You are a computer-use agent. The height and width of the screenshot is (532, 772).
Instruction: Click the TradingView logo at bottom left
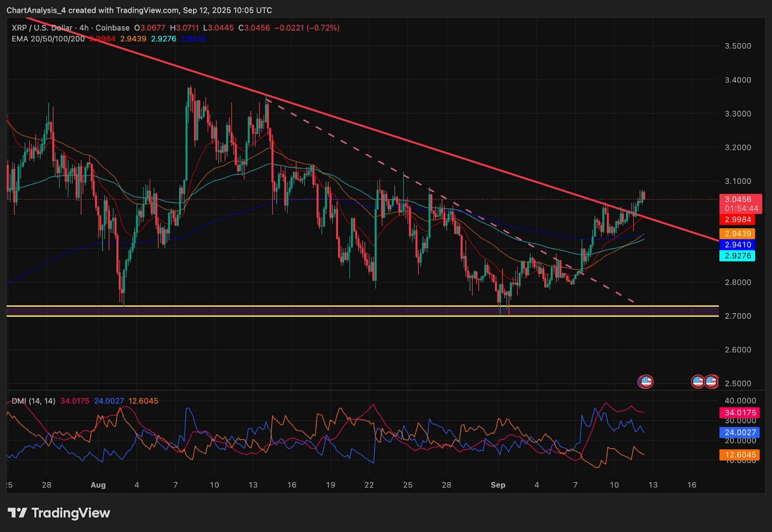(59, 513)
